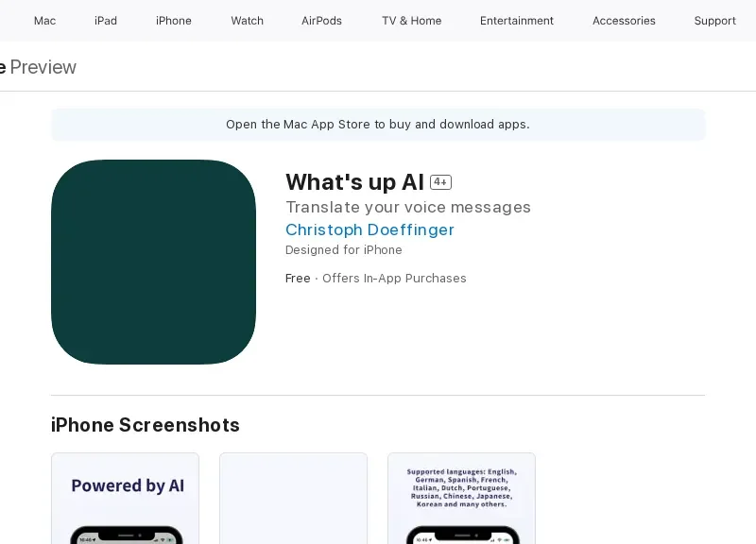
Task: Click the iPhone Screenshots heading
Action: coord(146,425)
